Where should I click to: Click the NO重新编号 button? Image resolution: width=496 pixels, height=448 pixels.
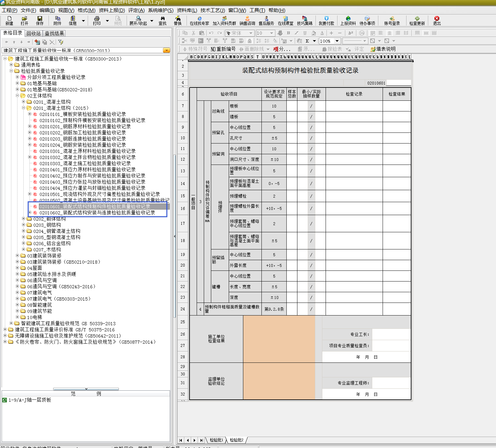[223, 49]
